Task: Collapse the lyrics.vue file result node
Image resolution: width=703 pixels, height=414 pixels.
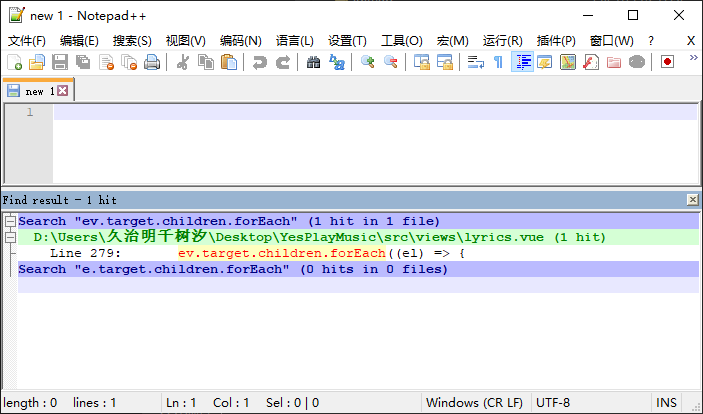Action: (x=10, y=237)
